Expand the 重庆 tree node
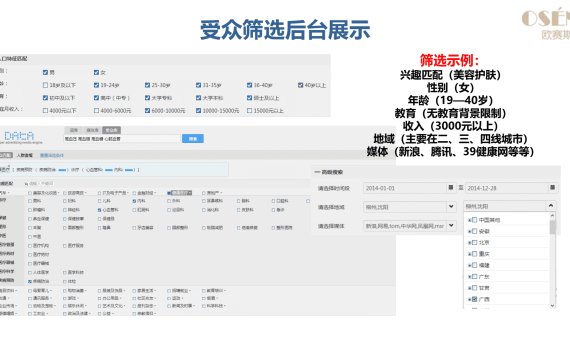Screen dimensions: 570x360 pyautogui.click(x=469, y=254)
